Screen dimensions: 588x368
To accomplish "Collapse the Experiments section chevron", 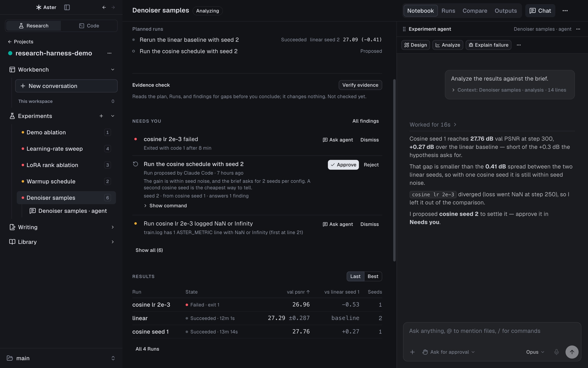I will (x=113, y=116).
